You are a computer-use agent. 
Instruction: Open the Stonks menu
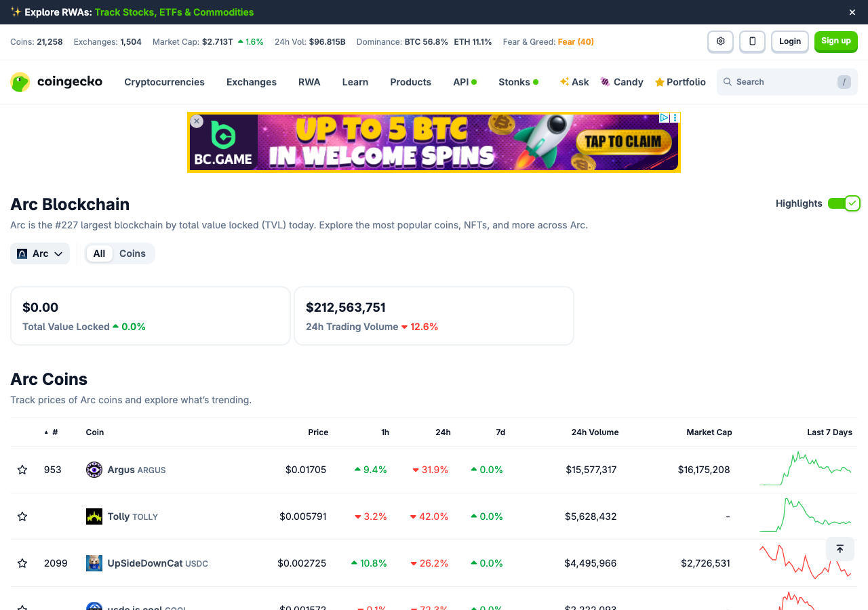tap(519, 82)
